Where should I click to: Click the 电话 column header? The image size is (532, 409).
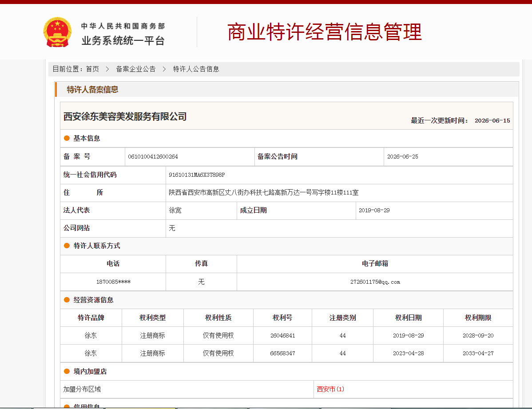point(113,263)
